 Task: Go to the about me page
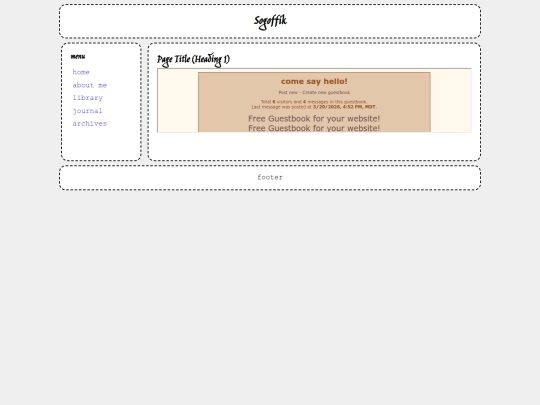click(90, 85)
